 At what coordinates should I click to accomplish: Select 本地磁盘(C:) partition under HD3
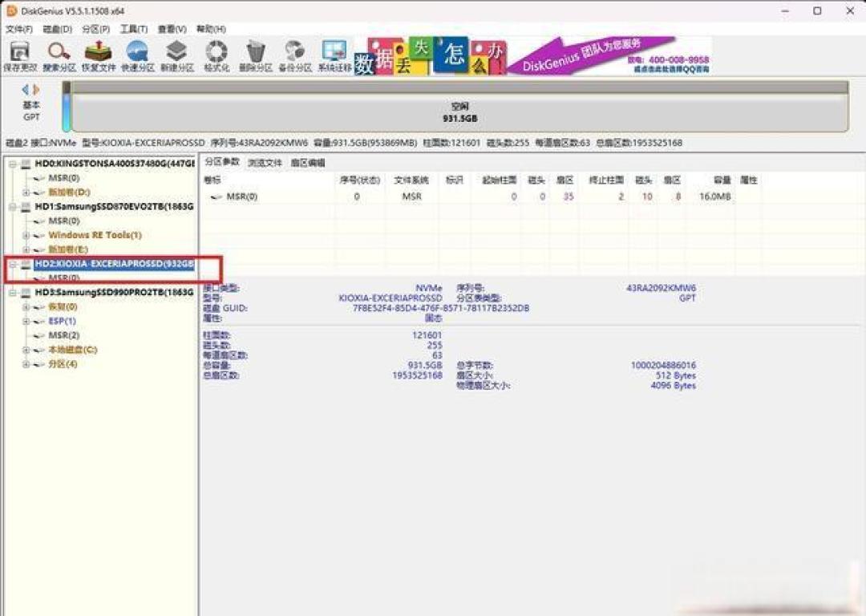pyautogui.click(x=73, y=350)
